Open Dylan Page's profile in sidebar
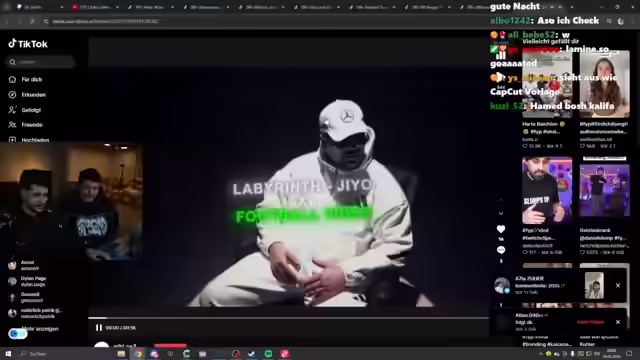The height and width of the screenshot is (360, 640). (x=27, y=281)
